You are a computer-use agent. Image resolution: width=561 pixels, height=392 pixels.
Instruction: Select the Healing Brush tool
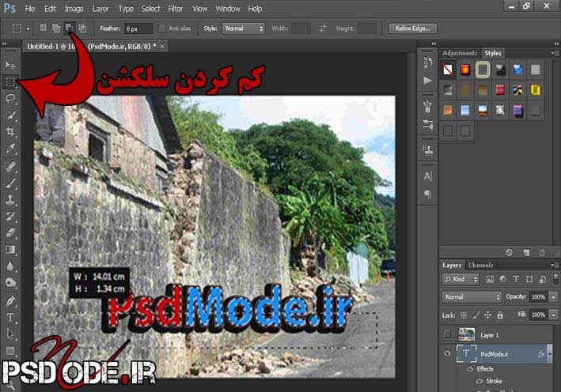click(10, 167)
